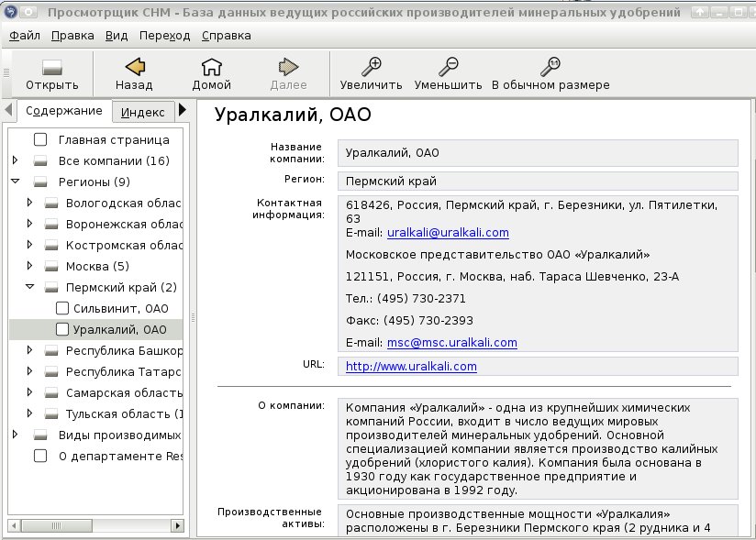
Task: Open the http://www.uralkali.com link
Action: pyautogui.click(x=411, y=367)
